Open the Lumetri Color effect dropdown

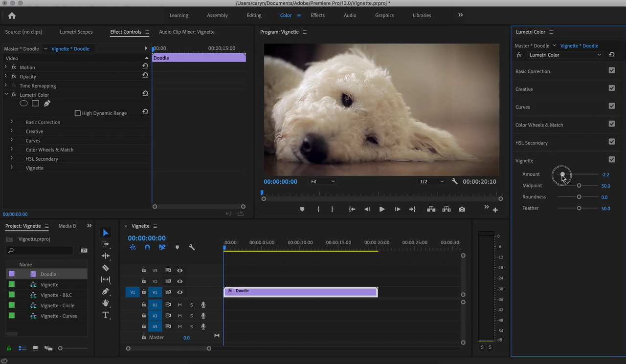point(565,55)
